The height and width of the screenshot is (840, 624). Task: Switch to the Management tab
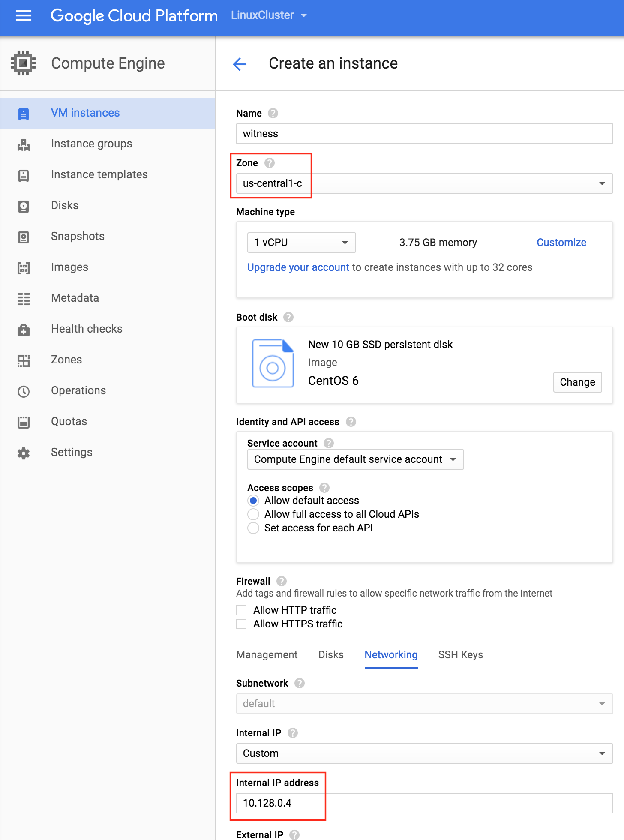pyautogui.click(x=267, y=655)
